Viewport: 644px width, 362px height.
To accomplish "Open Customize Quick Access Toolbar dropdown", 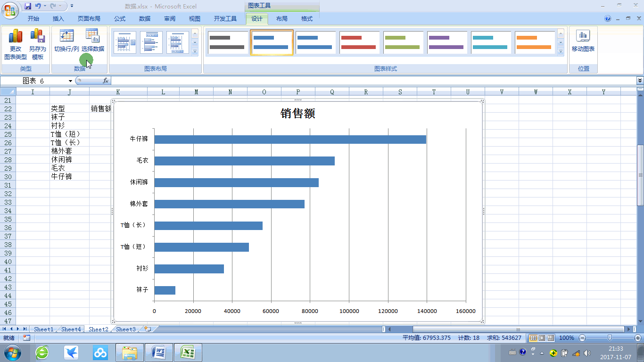I will (72, 6).
